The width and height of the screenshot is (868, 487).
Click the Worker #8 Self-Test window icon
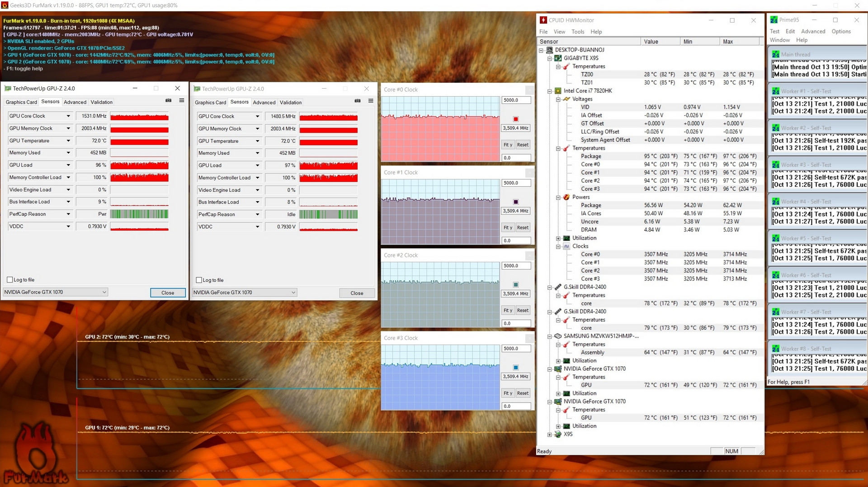776,349
